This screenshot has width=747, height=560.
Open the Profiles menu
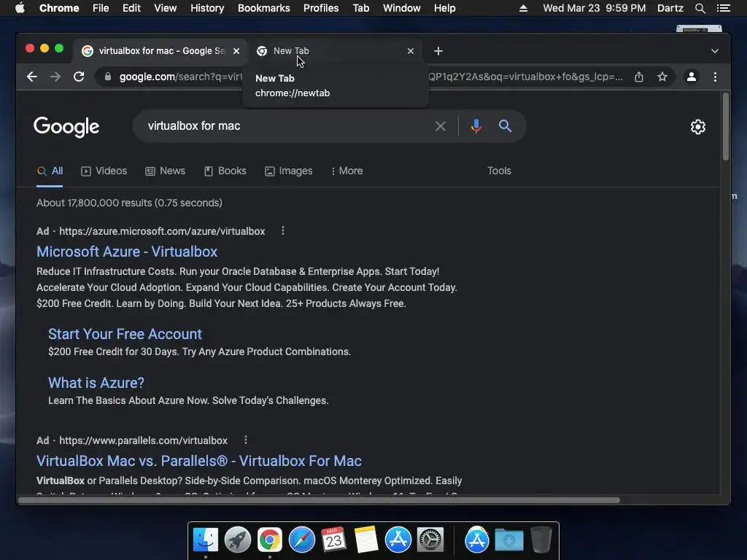click(x=321, y=8)
